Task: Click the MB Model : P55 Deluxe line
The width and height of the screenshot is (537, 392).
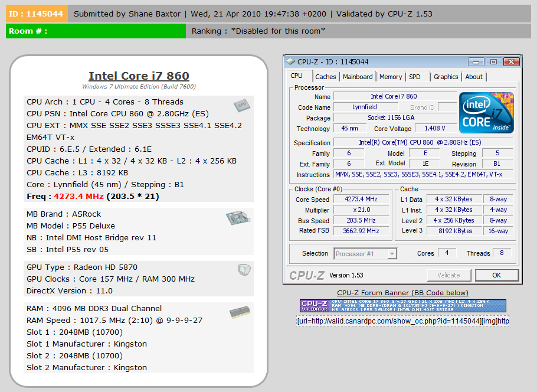Action: point(71,226)
